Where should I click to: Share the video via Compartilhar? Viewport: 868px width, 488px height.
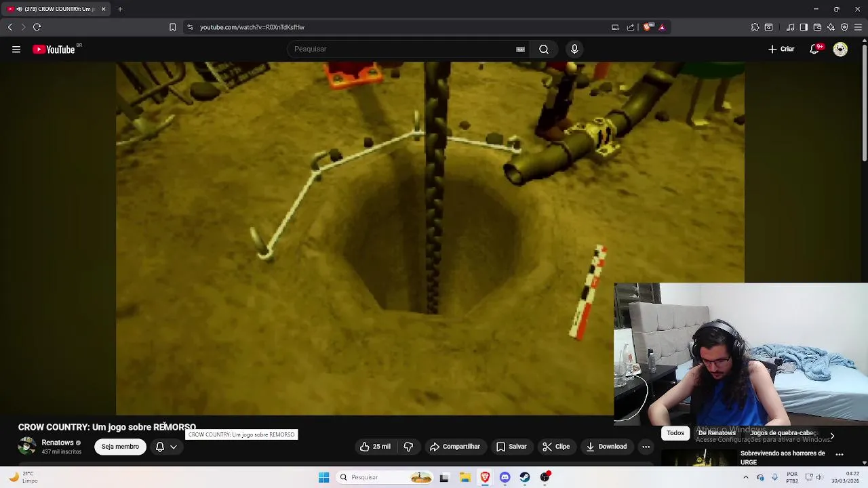(455, 447)
